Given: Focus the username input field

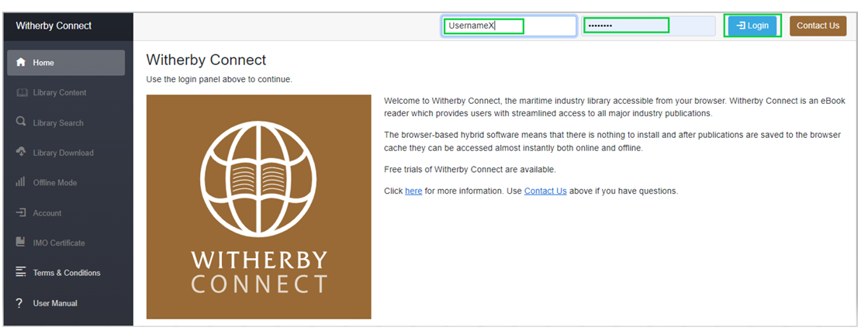Looking at the screenshot, I should pyautogui.click(x=509, y=26).
